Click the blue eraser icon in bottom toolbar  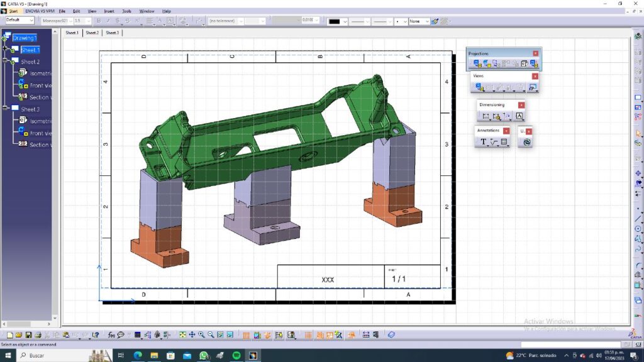click(391, 335)
